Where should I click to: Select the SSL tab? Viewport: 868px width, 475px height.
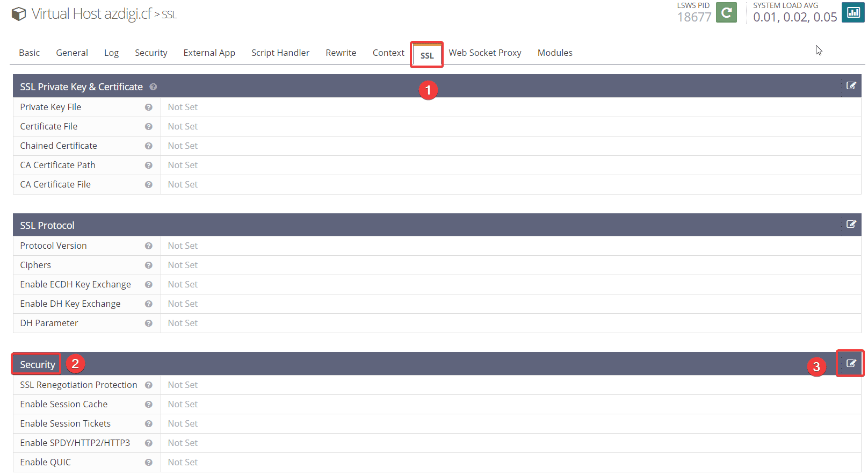click(427, 55)
